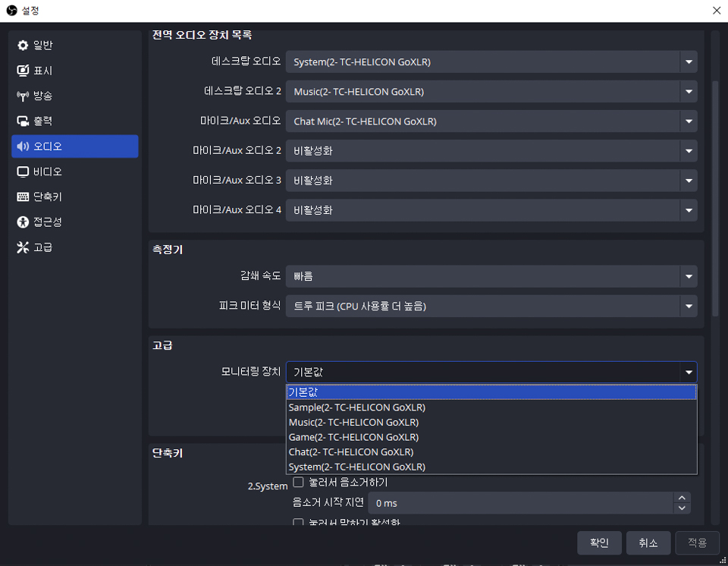Click the 출력 output icon
The width and height of the screenshot is (728, 566).
[x=23, y=121]
